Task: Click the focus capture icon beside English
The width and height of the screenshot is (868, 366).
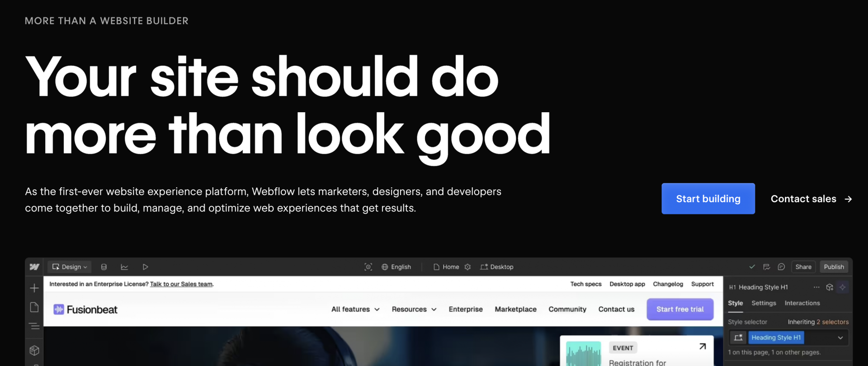Action: pyautogui.click(x=368, y=267)
